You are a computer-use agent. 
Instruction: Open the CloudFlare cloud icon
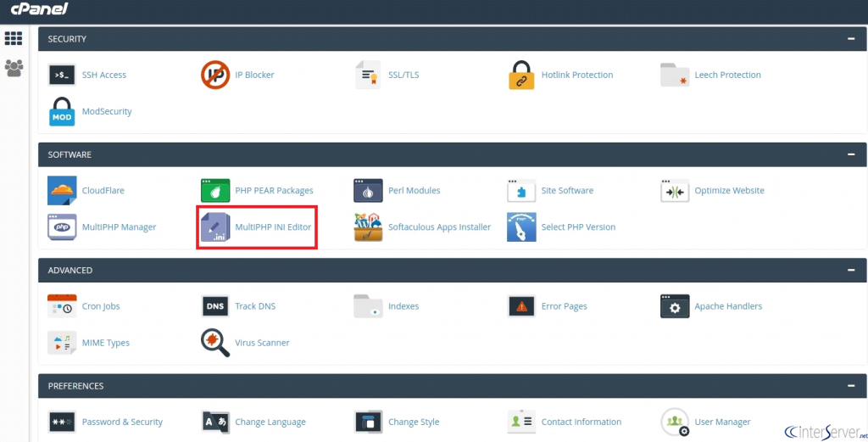[62, 191]
